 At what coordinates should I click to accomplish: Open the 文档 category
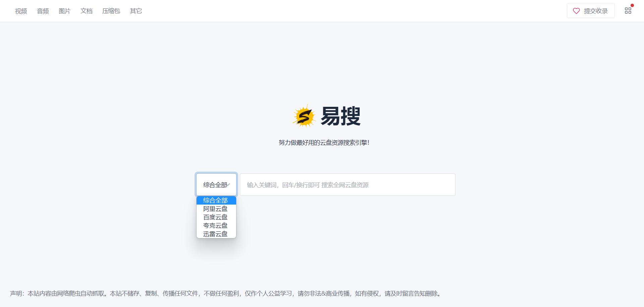point(86,11)
